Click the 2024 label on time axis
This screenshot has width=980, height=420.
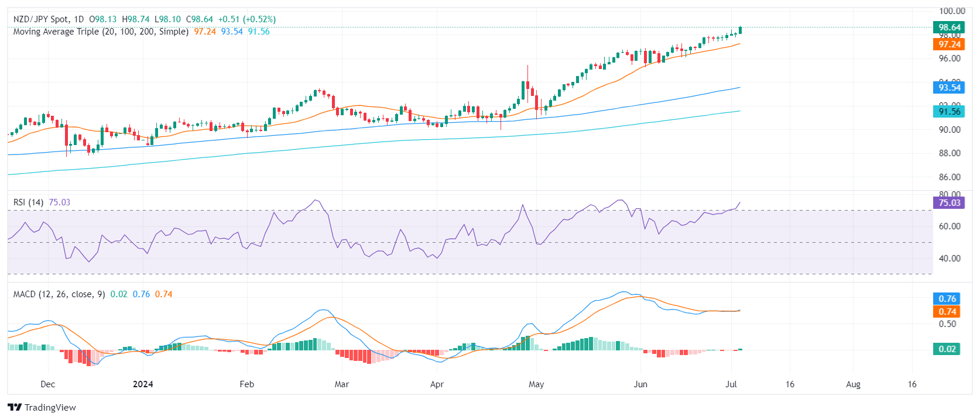pos(143,384)
